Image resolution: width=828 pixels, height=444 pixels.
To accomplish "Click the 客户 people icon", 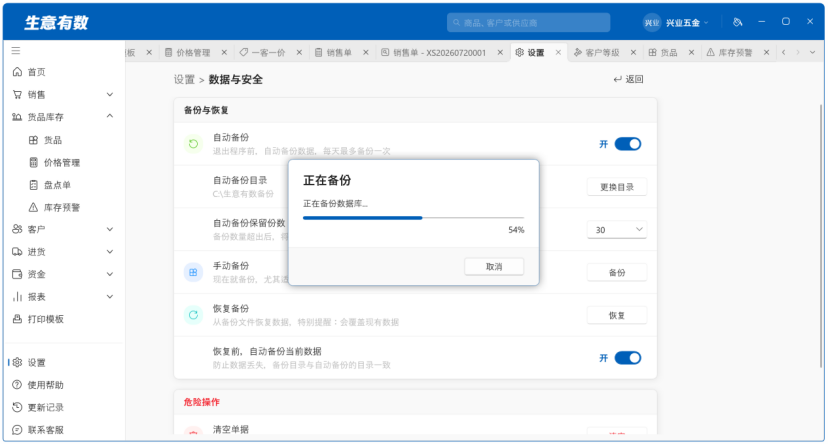I will (x=17, y=229).
